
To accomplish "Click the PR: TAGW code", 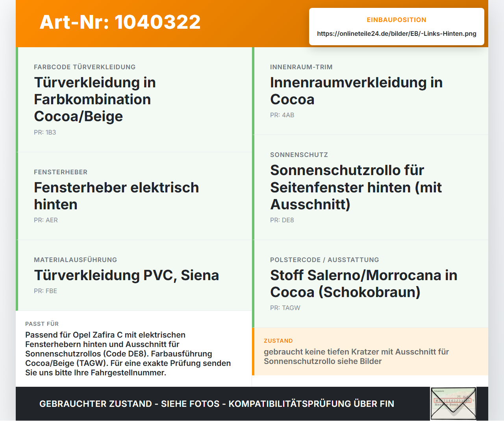I will 285,308.
